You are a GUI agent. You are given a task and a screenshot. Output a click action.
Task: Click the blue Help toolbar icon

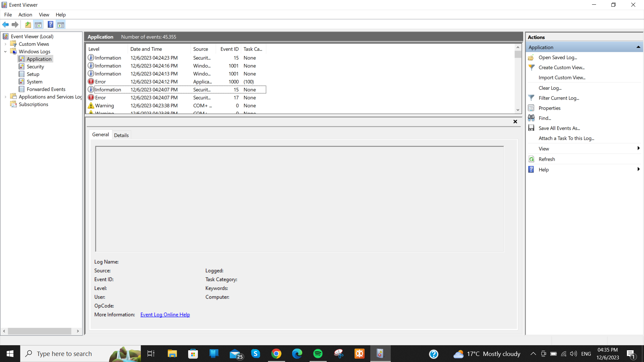(50, 24)
